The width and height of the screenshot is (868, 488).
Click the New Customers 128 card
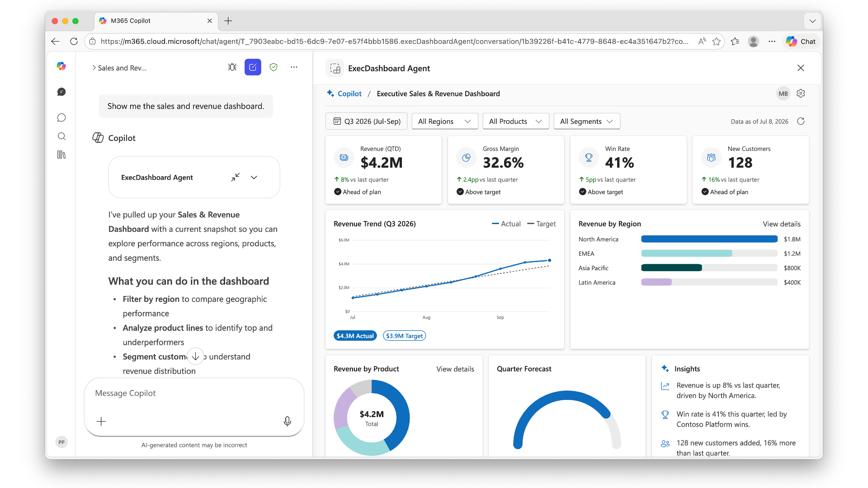pos(751,170)
